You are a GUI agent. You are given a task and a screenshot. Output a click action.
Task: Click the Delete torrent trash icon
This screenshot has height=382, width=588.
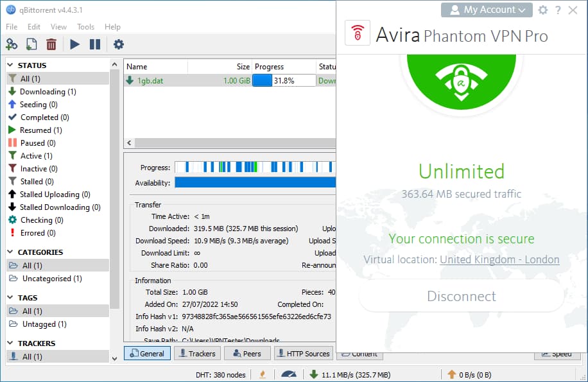(51, 44)
